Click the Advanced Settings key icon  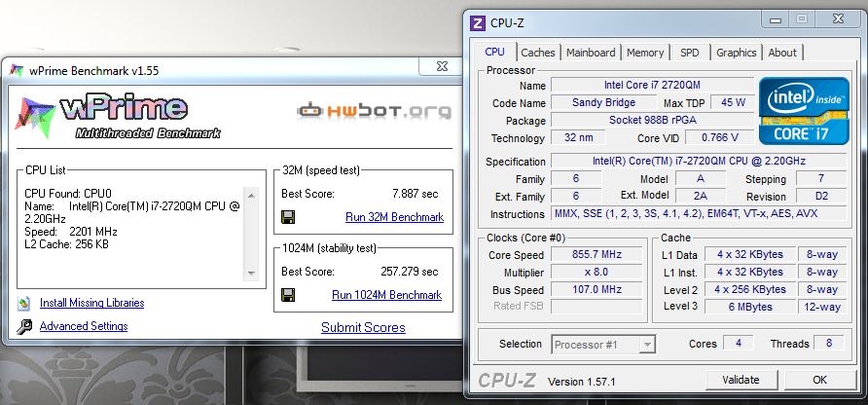click(23, 326)
